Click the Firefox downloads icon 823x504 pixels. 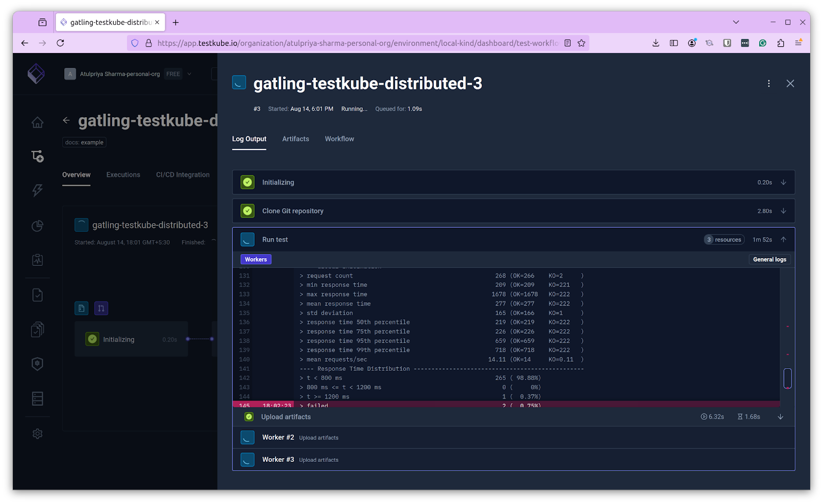click(x=656, y=43)
